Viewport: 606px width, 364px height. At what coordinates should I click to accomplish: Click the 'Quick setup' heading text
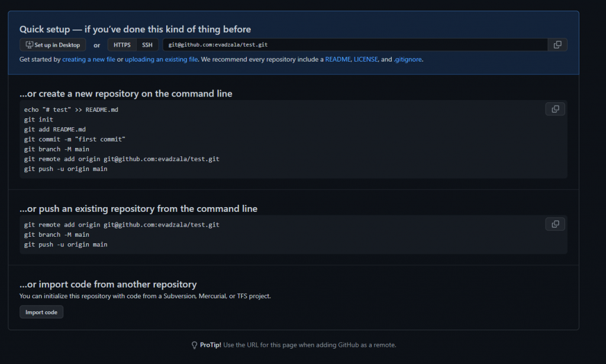tap(45, 30)
